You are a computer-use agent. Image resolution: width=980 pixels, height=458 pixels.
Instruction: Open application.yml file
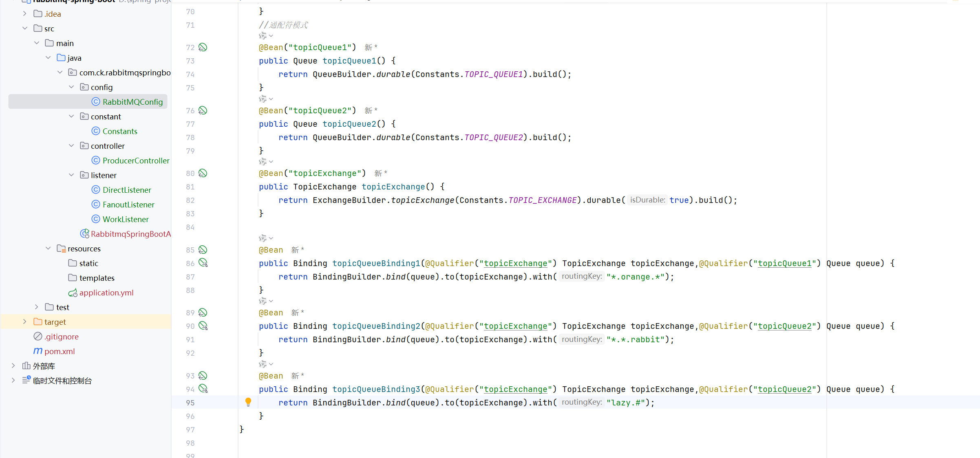(x=106, y=293)
